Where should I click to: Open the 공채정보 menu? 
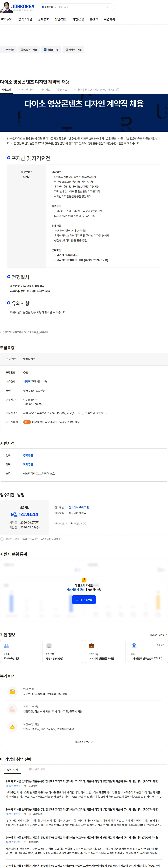43,19
